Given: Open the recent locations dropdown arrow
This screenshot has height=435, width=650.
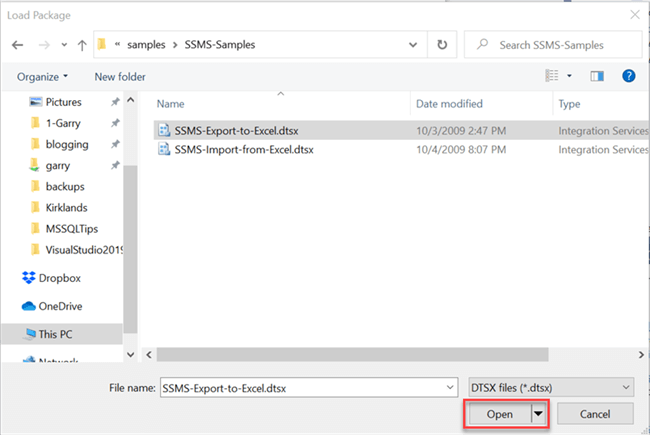Looking at the screenshot, I should pyautogui.click(x=64, y=45).
